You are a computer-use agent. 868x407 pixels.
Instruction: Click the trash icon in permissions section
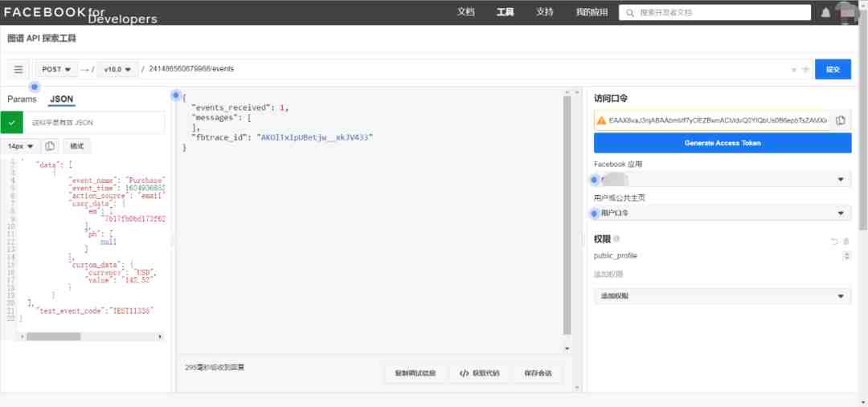tap(845, 241)
